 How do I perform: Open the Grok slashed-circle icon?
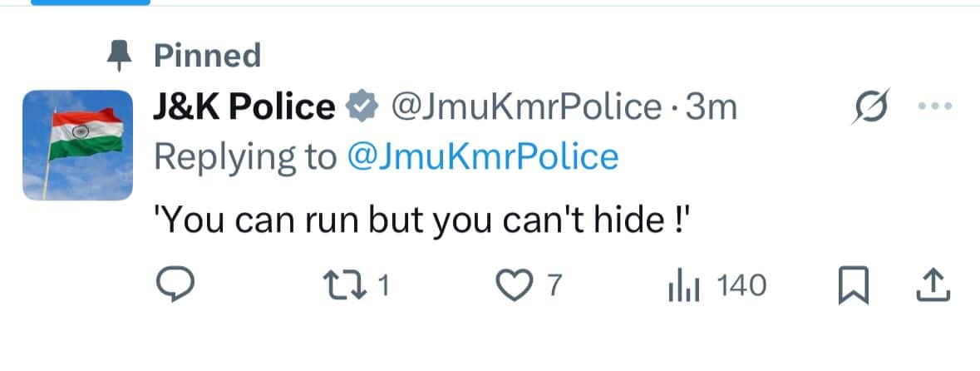(x=869, y=107)
